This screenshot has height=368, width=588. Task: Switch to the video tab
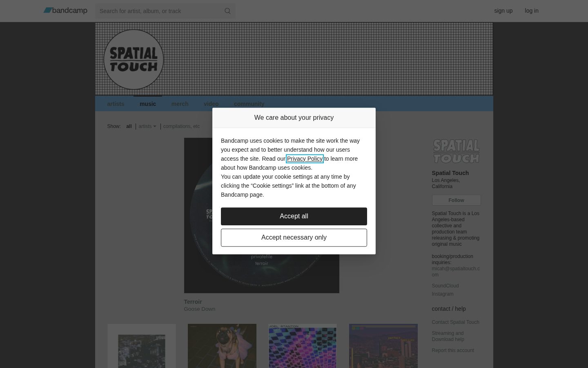[211, 104]
